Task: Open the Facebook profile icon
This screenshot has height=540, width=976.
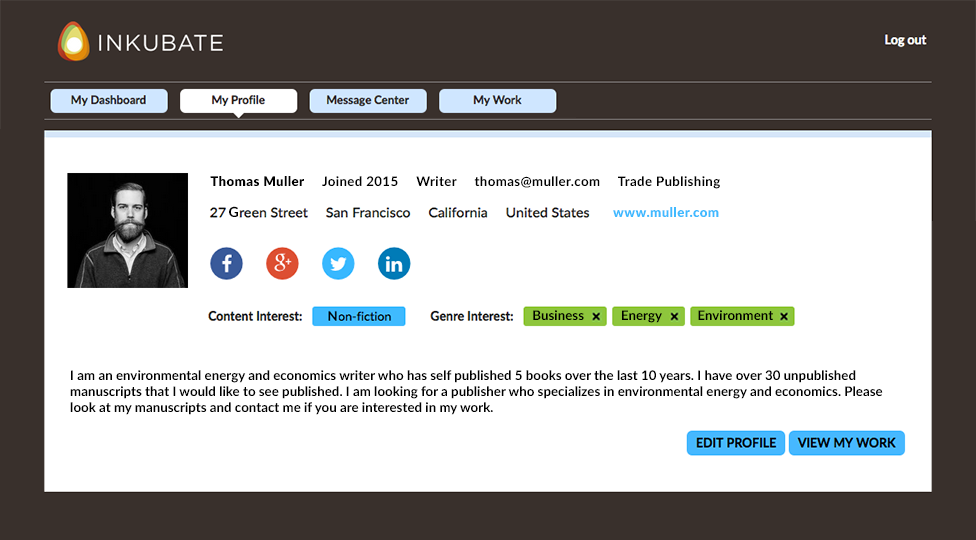Action: (x=227, y=264)
